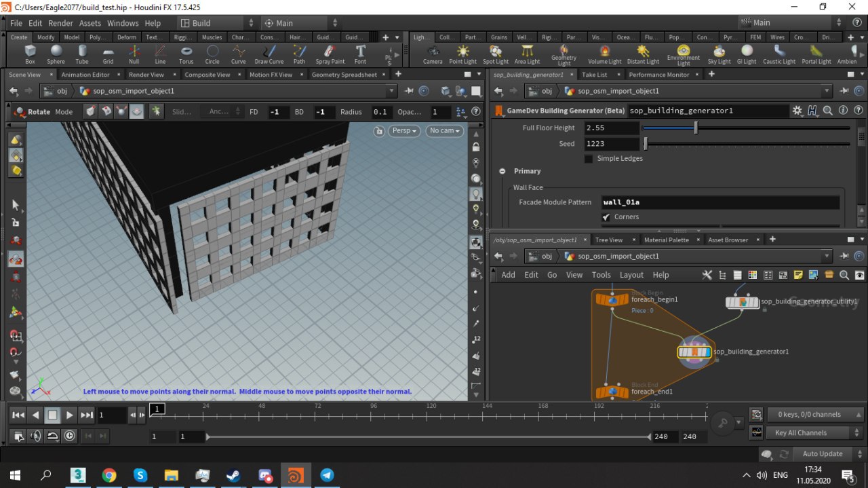Select the Grid shelf tool
This screenshot has width=868, height=488.
108,54
